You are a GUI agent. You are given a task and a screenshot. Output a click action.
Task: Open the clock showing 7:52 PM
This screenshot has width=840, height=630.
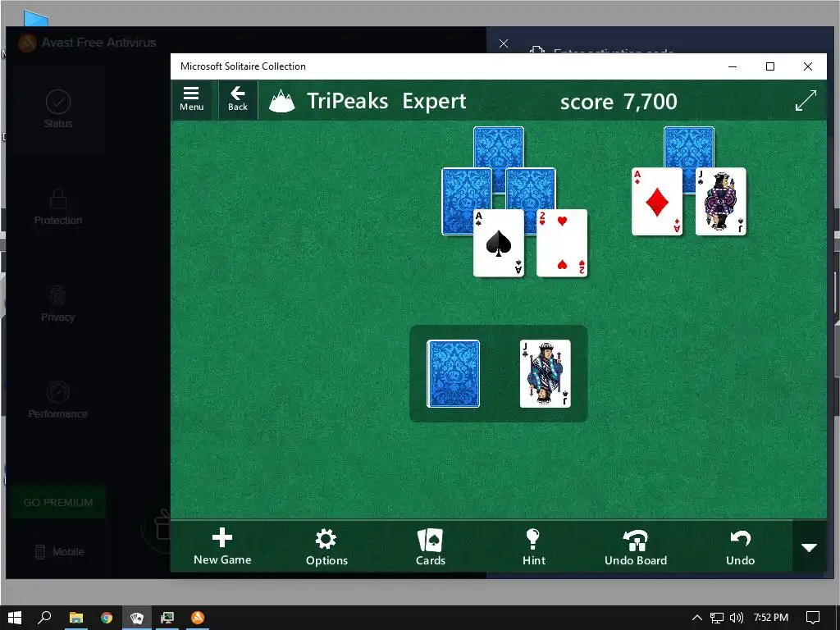[771, 618]
